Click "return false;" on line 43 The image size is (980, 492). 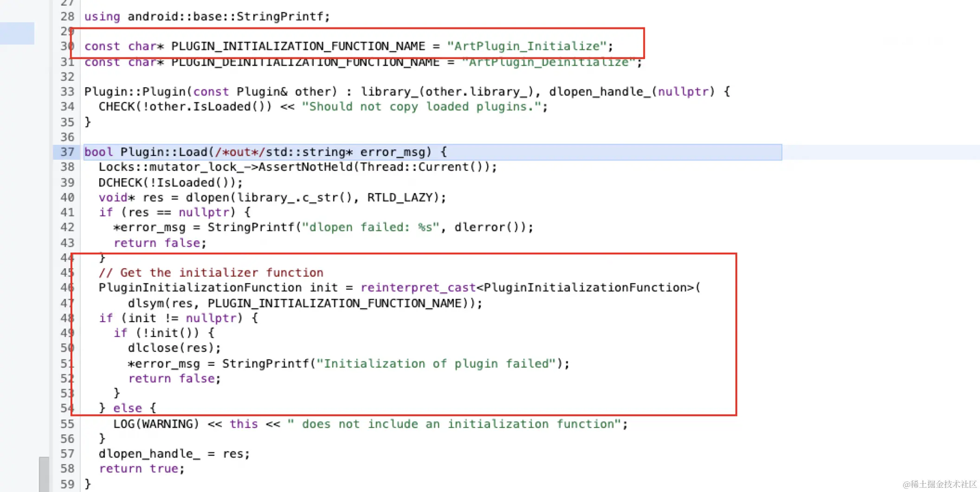(160, 243)
